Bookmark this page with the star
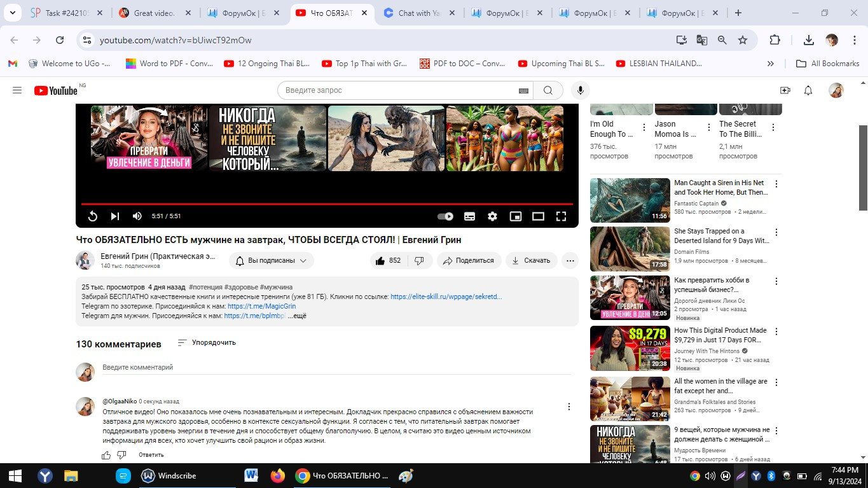Viewport: 868px width, 488px height. (743, 40)
